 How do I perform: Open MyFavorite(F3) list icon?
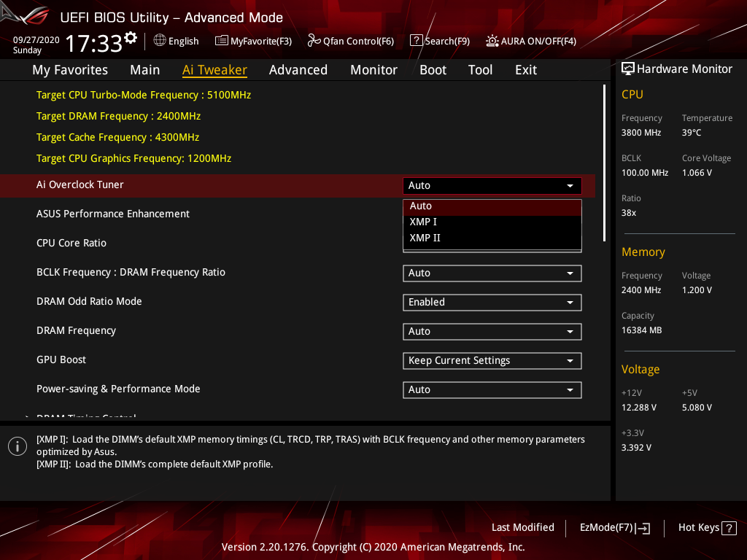[x=221, y=41]
